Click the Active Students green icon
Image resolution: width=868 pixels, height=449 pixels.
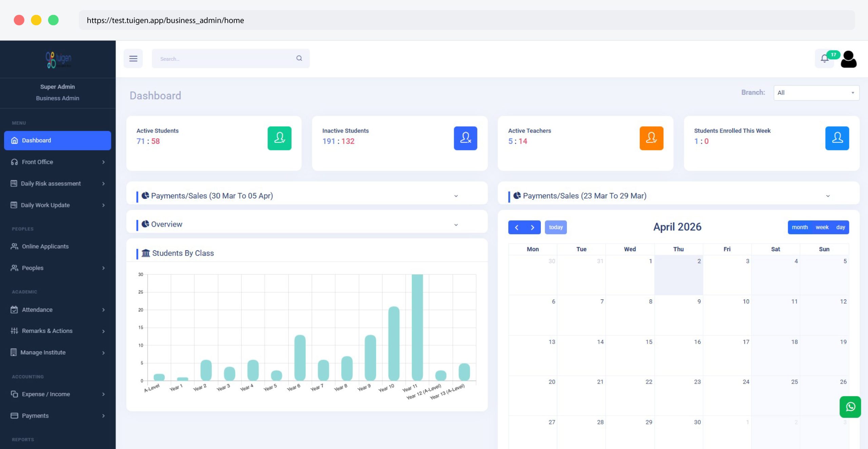pos(279,138)
